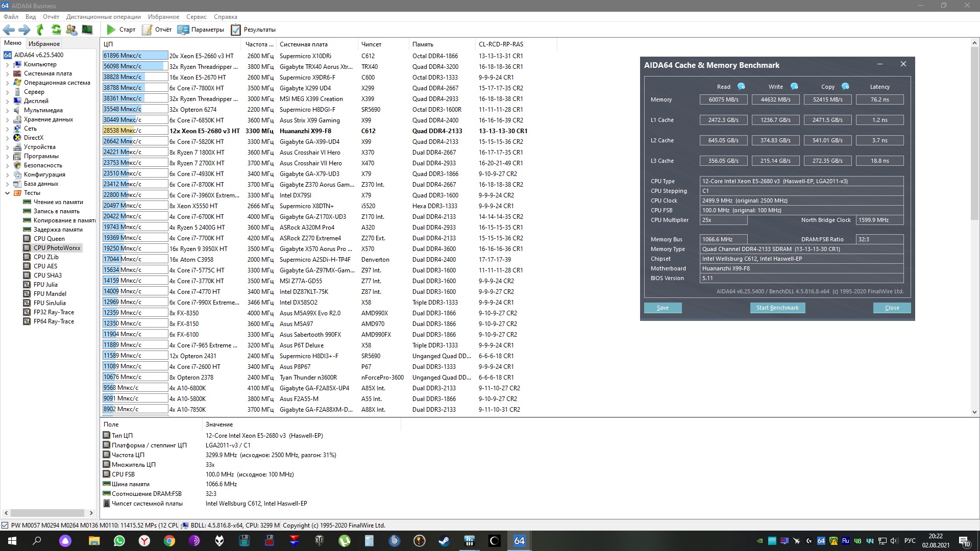The height and width of the screenshot is (551, 980).
Task: Go up one level with green arrow
Action: 40,30
